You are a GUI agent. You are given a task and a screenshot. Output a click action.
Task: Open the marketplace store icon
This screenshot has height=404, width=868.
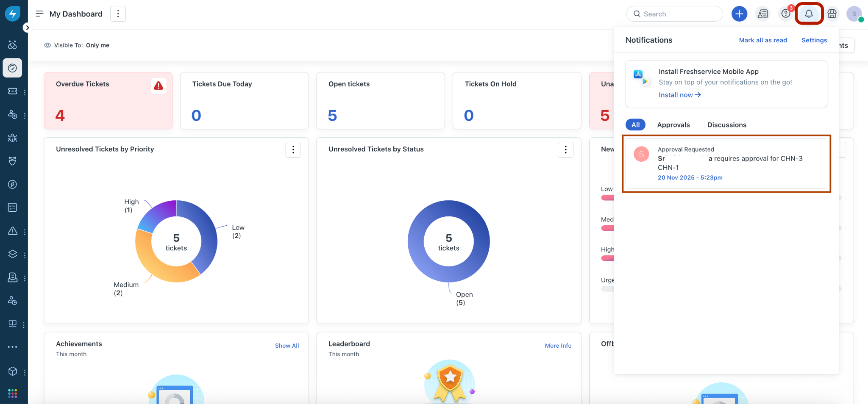(832, 14)
